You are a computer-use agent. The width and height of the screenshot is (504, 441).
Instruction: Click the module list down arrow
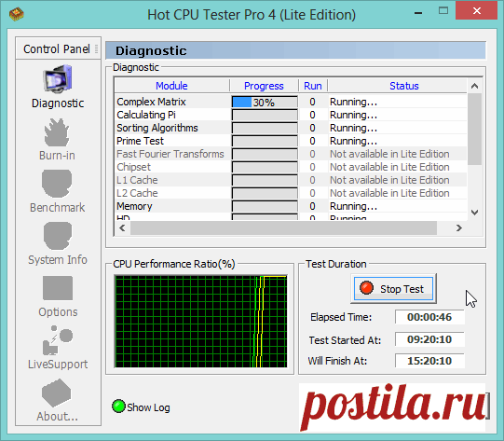tap(474, 213)
